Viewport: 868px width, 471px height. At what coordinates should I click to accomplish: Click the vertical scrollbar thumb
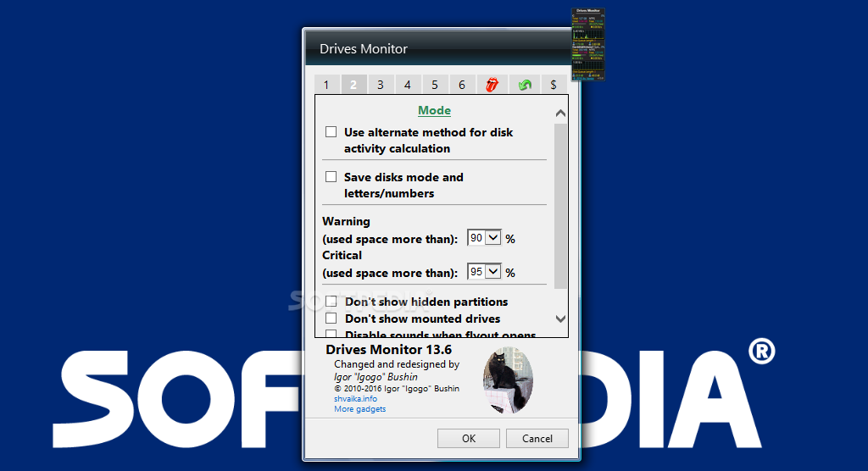point(560,206)
